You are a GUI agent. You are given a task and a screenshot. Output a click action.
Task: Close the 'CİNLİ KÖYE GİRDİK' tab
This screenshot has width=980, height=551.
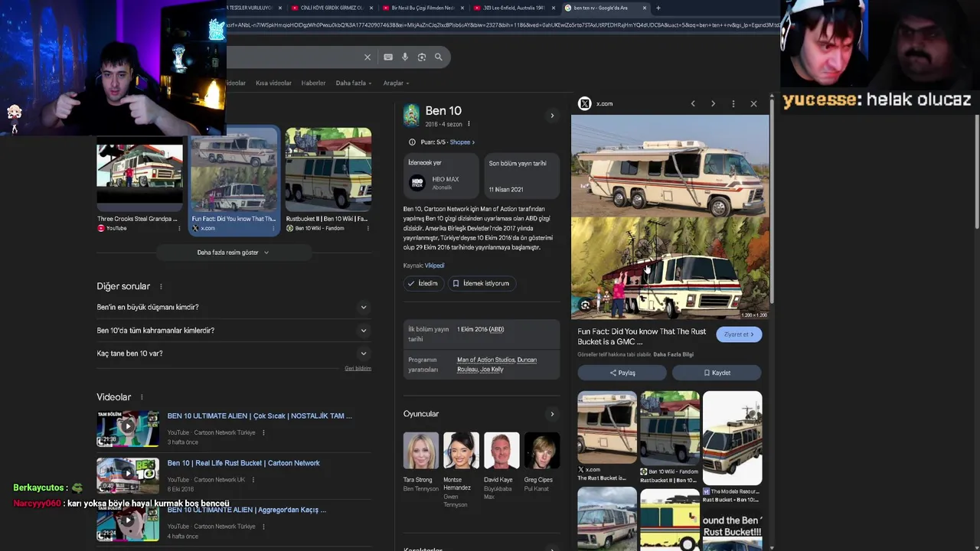[371, 8]
